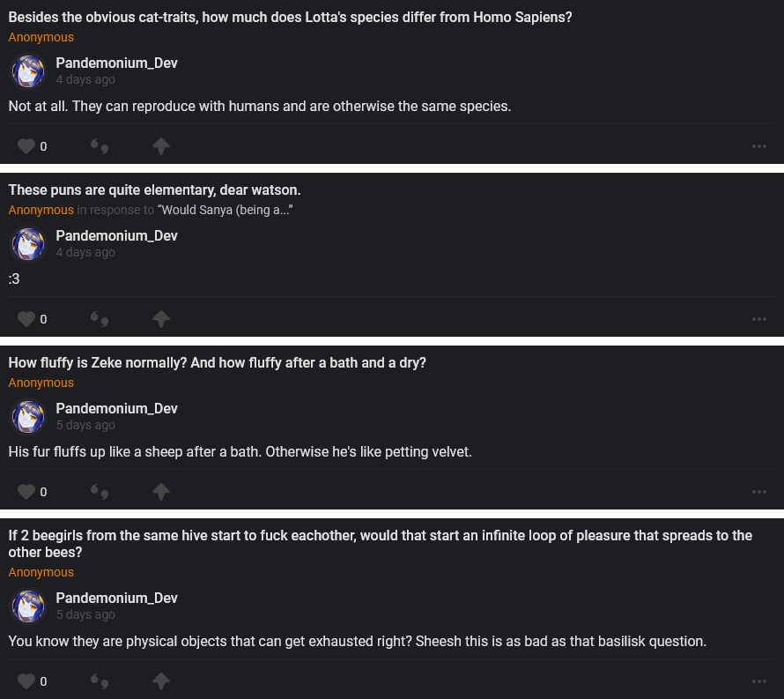
Task: Share the Zeke fur answer via arrow icon
Action: (x=161, y=492)
